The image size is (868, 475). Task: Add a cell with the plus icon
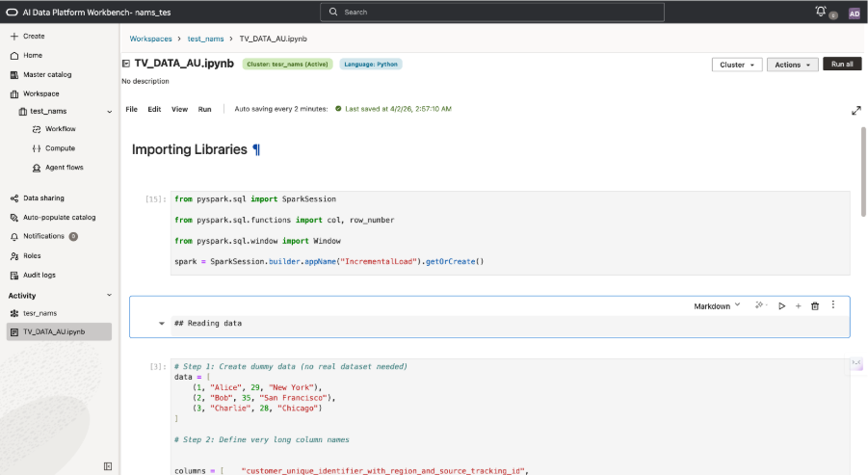[798, 305]
